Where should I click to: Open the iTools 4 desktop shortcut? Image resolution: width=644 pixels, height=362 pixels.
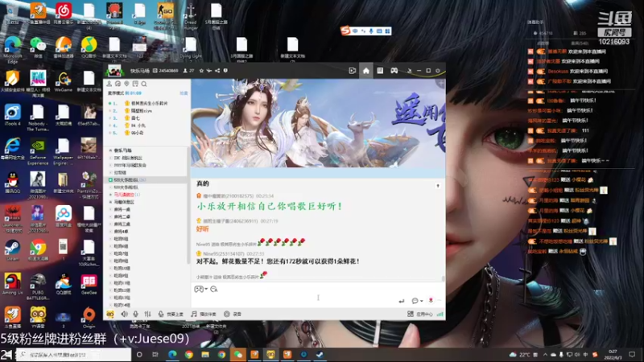(13, 115)
